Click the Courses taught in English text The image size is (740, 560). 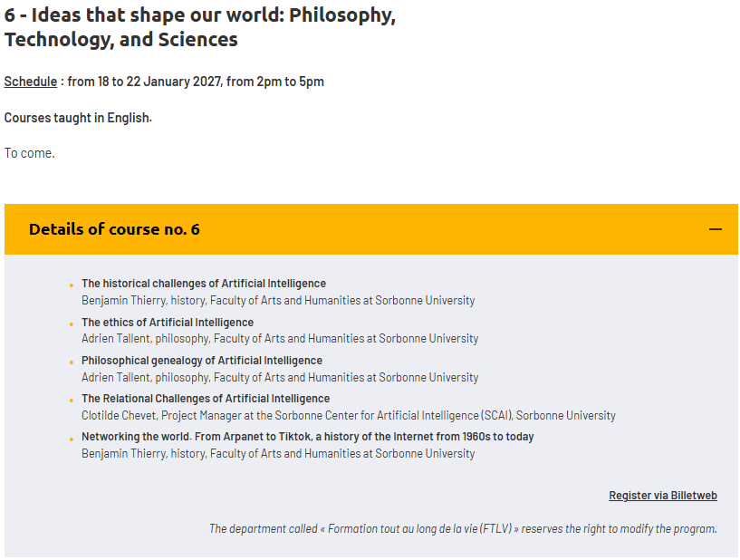tap(78, 118)
